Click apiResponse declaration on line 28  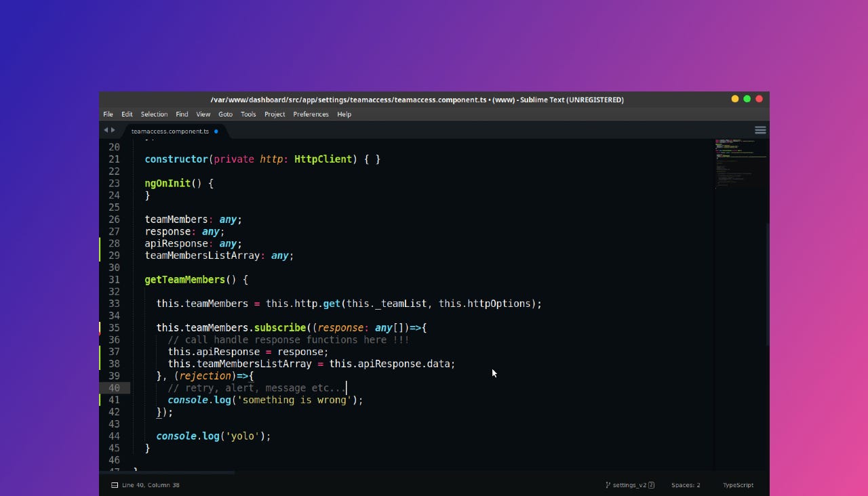point(176,244)
